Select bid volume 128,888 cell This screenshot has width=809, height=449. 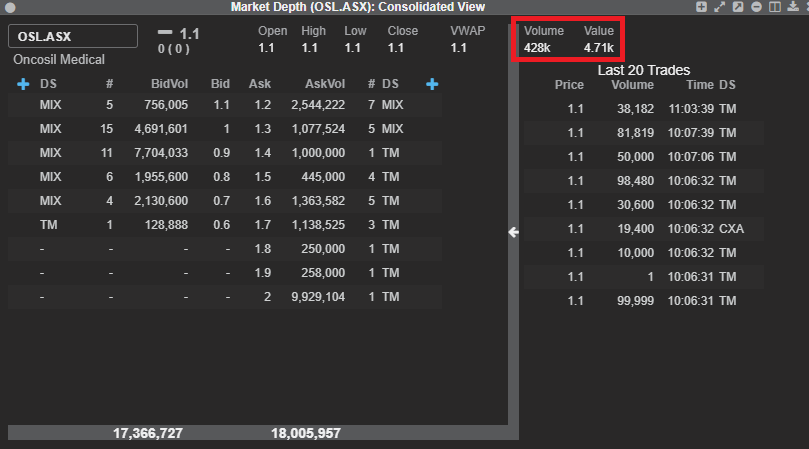166,224
